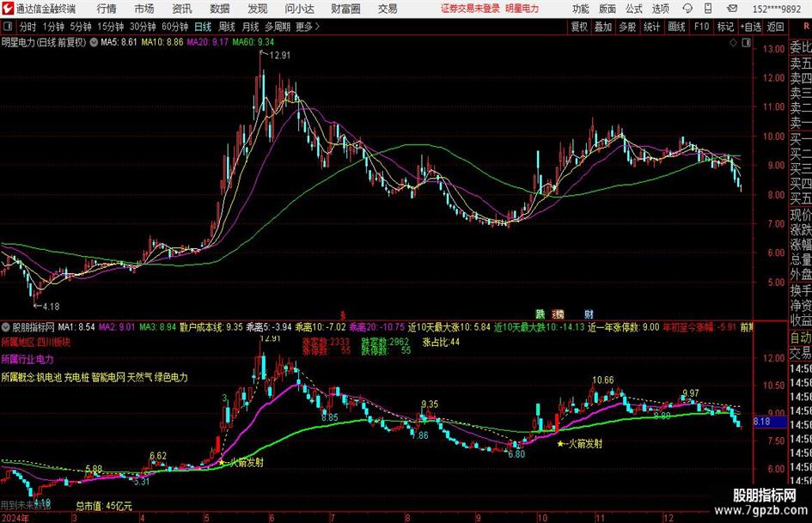Open the 功能 menu
The width and height of the screenshot is (812, 523).
click(581, 9)
